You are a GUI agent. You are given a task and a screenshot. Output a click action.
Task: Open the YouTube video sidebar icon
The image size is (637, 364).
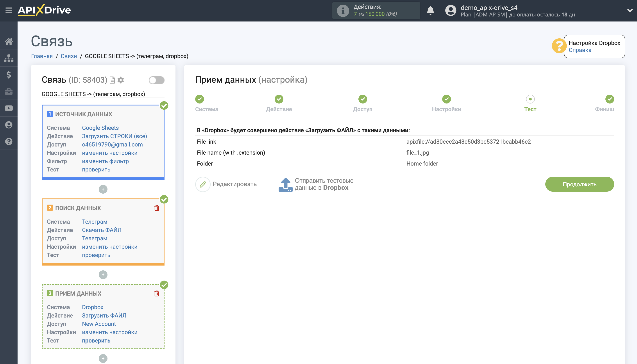click(x=9, y=108)
